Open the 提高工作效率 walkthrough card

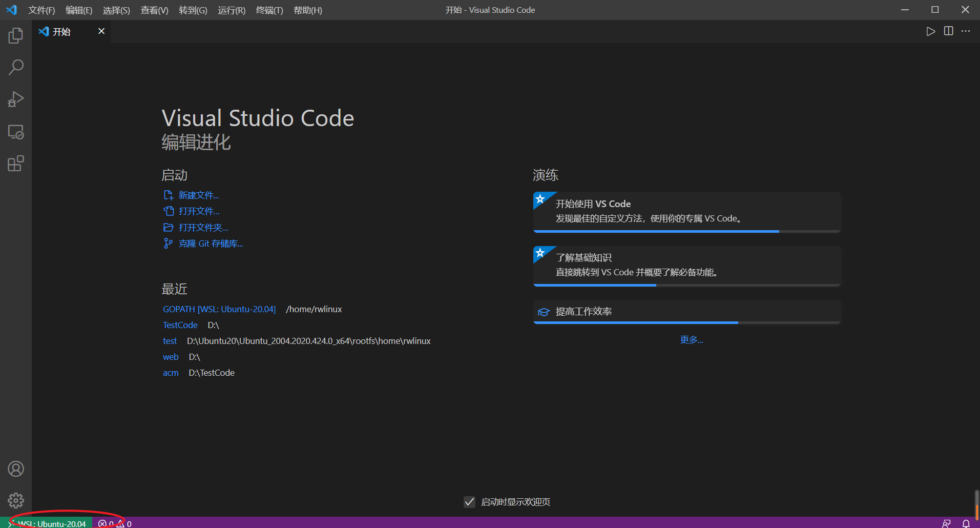[x=687, y=312]
